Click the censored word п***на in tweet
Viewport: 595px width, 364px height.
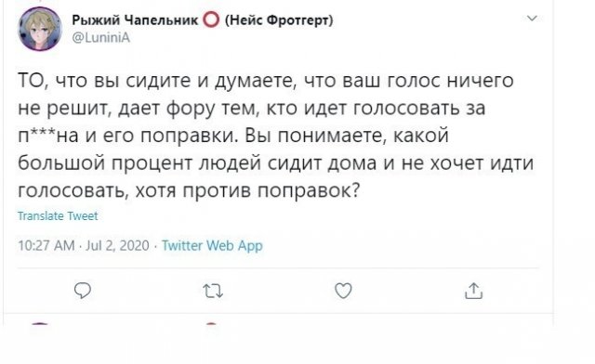pos(48,136)
